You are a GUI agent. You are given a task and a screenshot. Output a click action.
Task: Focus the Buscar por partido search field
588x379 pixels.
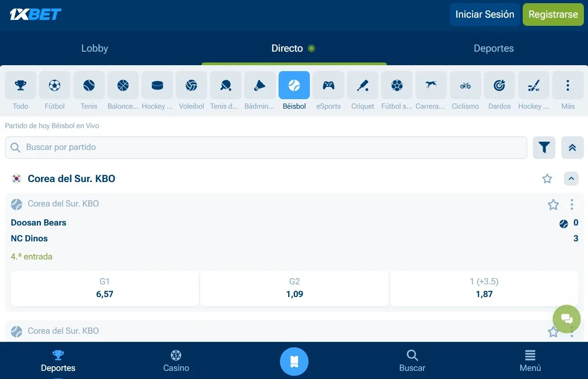pos(266,148)
